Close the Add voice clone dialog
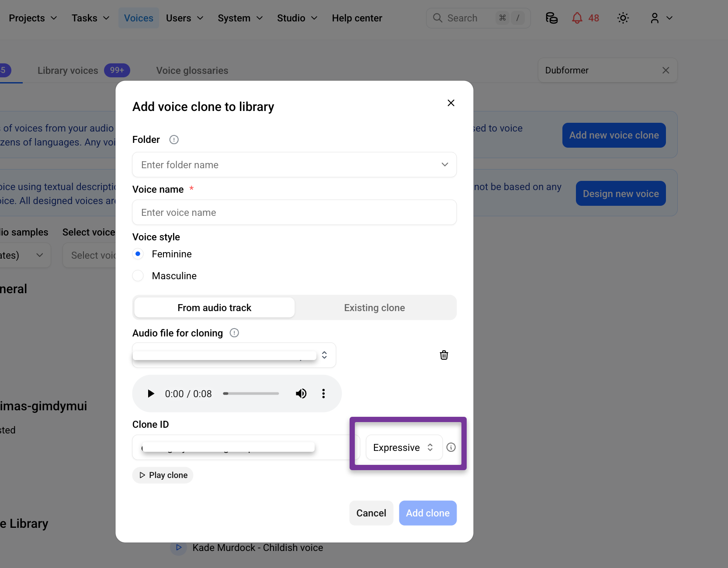Screen dimensions: 728x568 click(x=451, y=103)
